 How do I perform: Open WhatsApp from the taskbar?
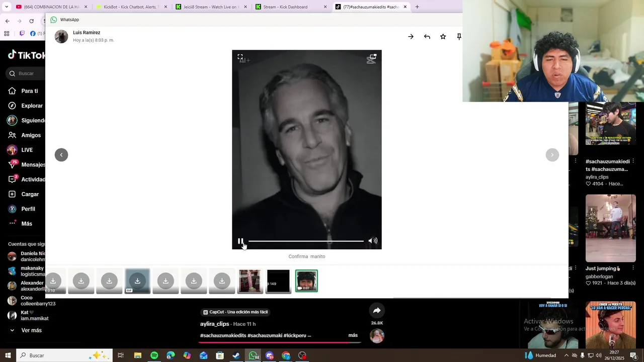tap(253, 355)
